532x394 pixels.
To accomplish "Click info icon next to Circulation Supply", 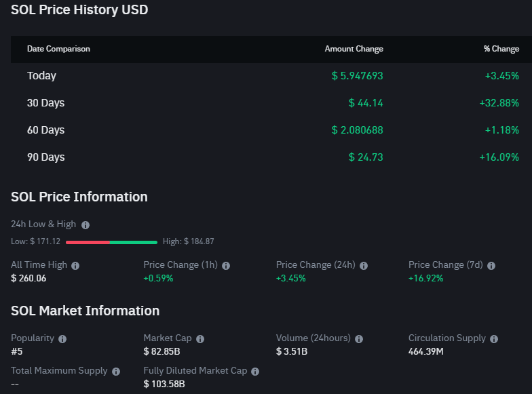I will 494,338.
